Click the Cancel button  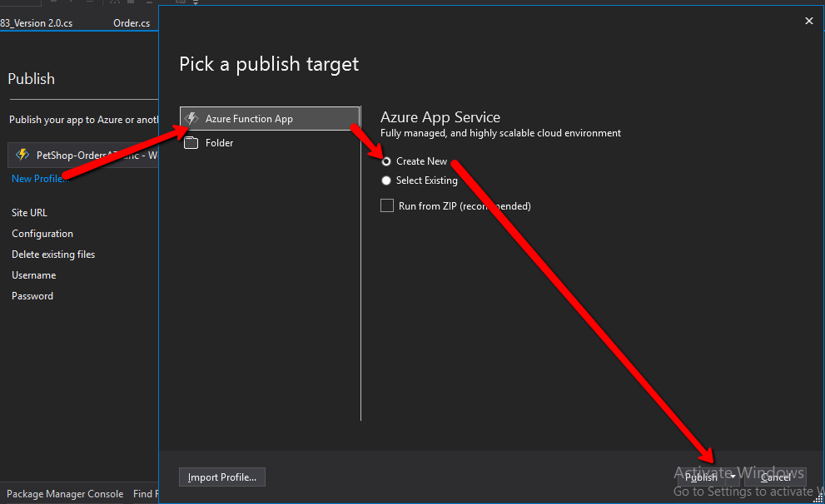pos(775,477)
